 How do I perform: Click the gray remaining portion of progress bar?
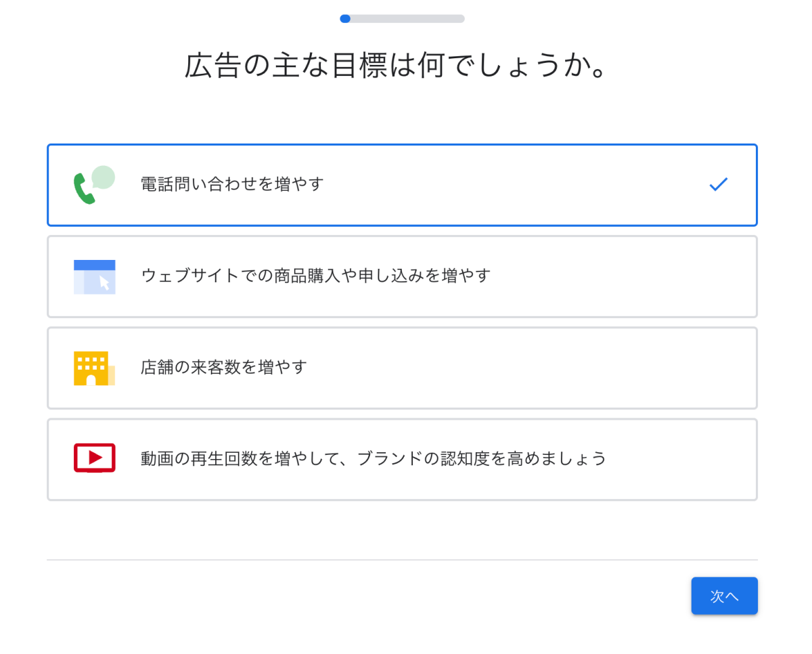[x=413, y=19]
